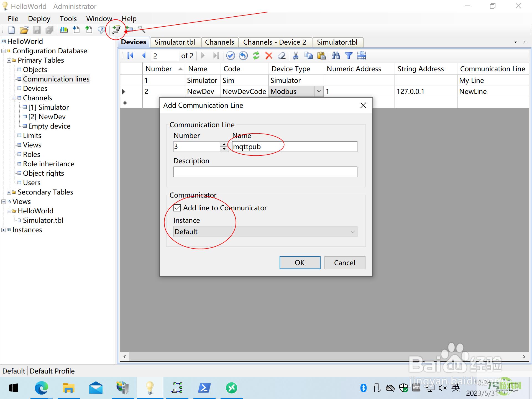Image resolution: width=532 pixels, height=399 pixels.
Task: Open the File menu
Action: point(13,19)
